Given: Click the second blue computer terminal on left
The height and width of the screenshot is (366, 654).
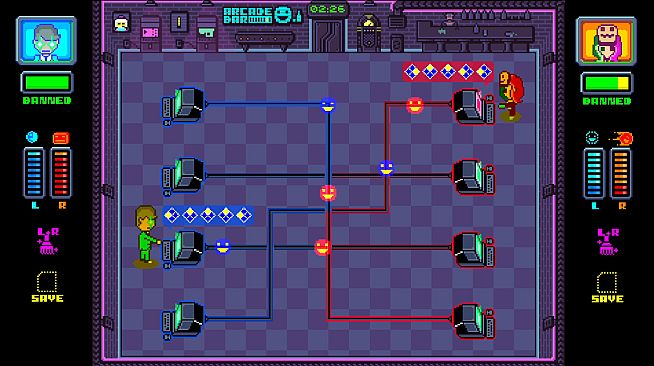Looking at the screenshot, I should 184,177.
